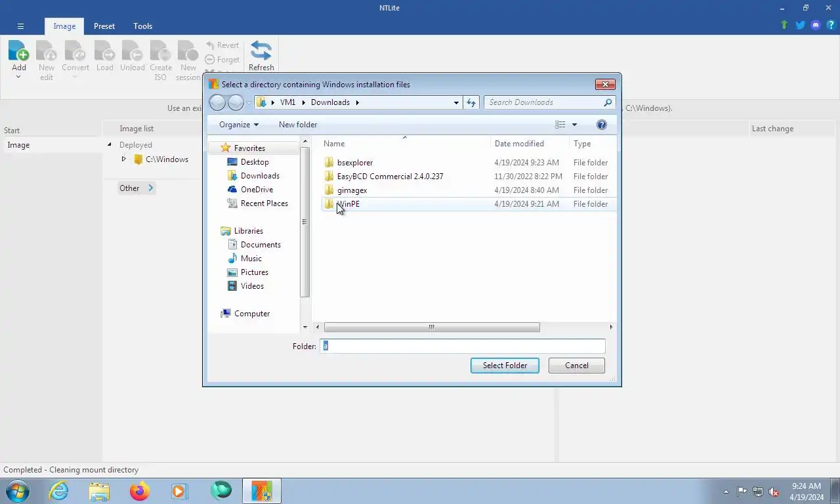Image resolution: width=840 pixels, height=504 pixels.
Task: Open the Organize menu
Action: (239, 125)
